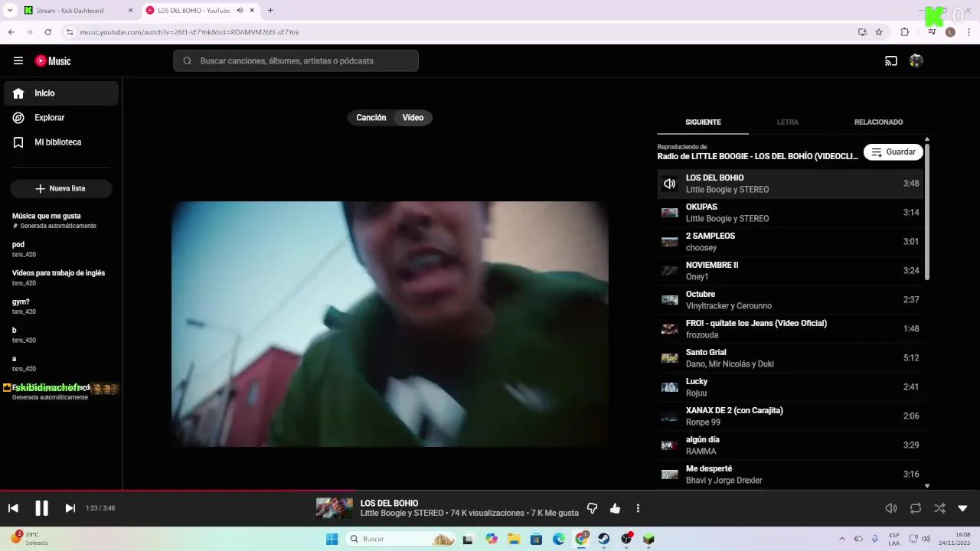Skip to next track
The image size is (980, 551).
click(70, 508)
